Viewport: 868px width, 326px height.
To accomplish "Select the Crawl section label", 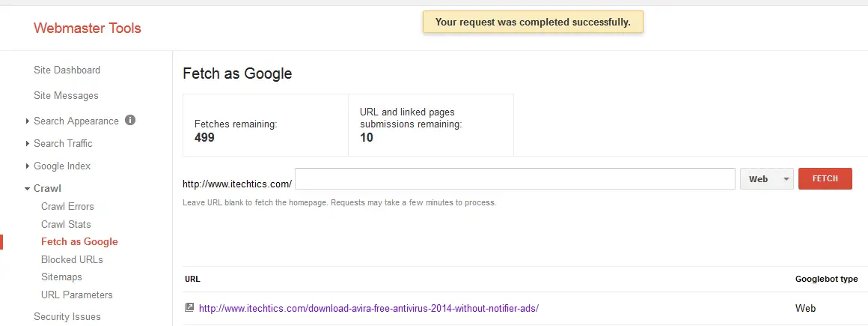I will (x=48, y=189).
